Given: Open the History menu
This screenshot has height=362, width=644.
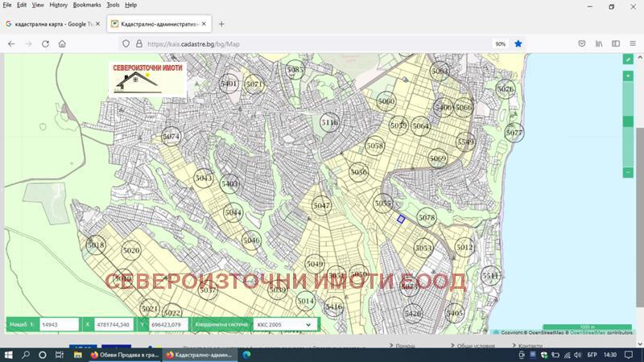Looking at the screenshot, I should point(58,5).
